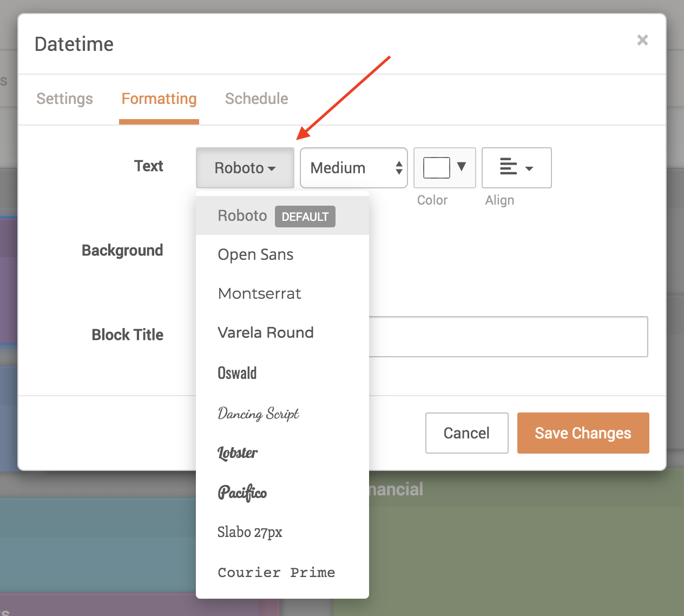Click the Medium size stepper arrows

coord(398,168)
